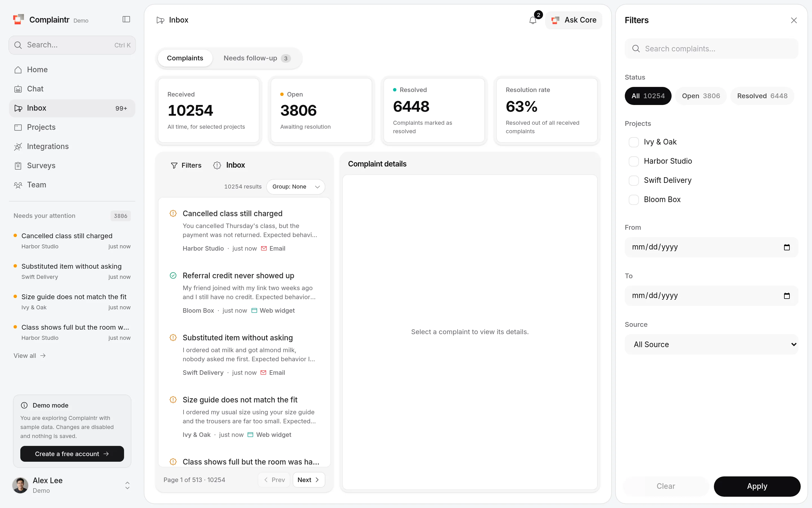Click the Inbox badge icon above results list
Viewport: 812px width, 508px height.
pos(217,165)
